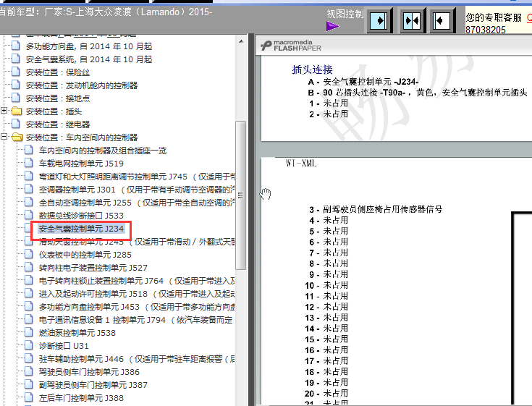Image resolution: width=532 pixels, height=406 pixels.
Task: Click customer service number 87038205
Action: pos(486,30)
